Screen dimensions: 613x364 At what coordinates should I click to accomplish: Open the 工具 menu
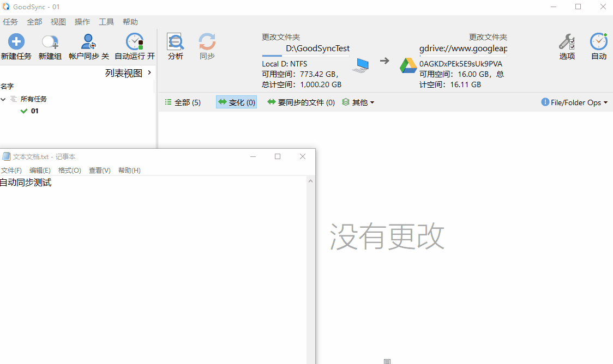(106, 22)
